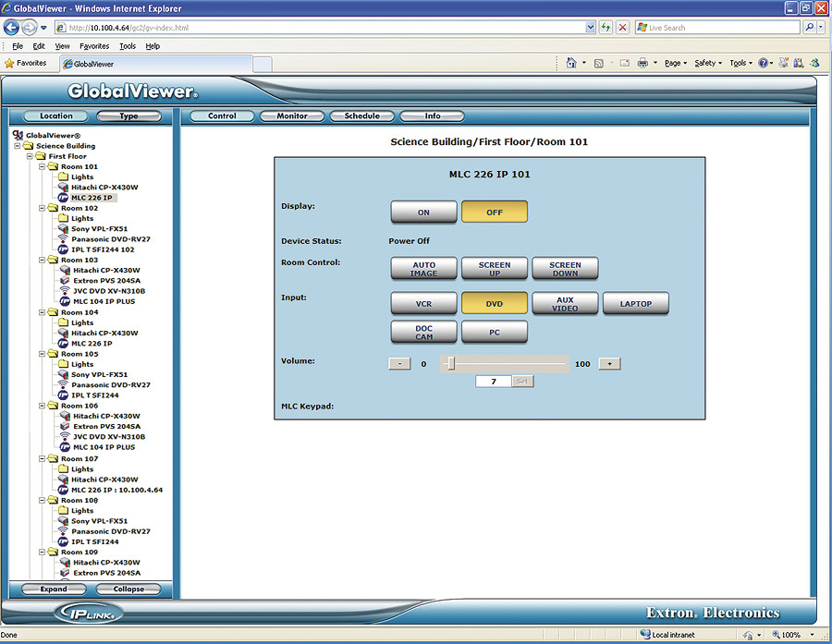Click the red Stop loading icon
The height and width of the screenshot is (644, 832).
623,28
